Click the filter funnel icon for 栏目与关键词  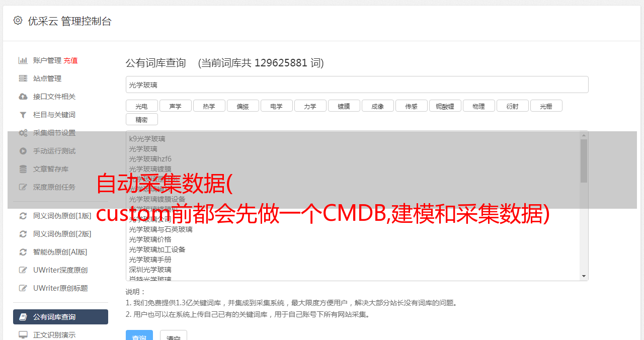pyautogui.click(x=23, y=115)
